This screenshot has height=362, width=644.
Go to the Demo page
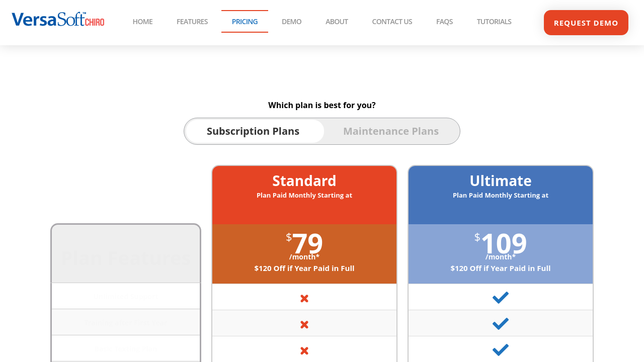(x=292, y=22)
